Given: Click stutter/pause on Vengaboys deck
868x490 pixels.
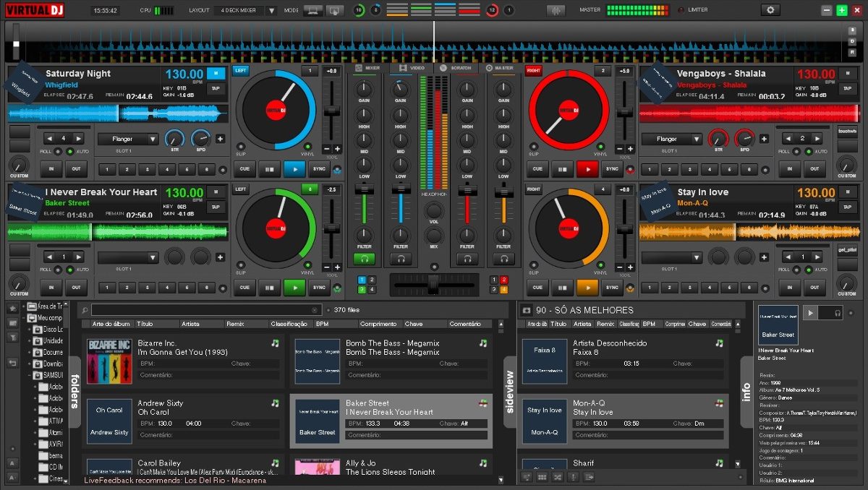Looking at the screenshot, I should tap(562, 169).
